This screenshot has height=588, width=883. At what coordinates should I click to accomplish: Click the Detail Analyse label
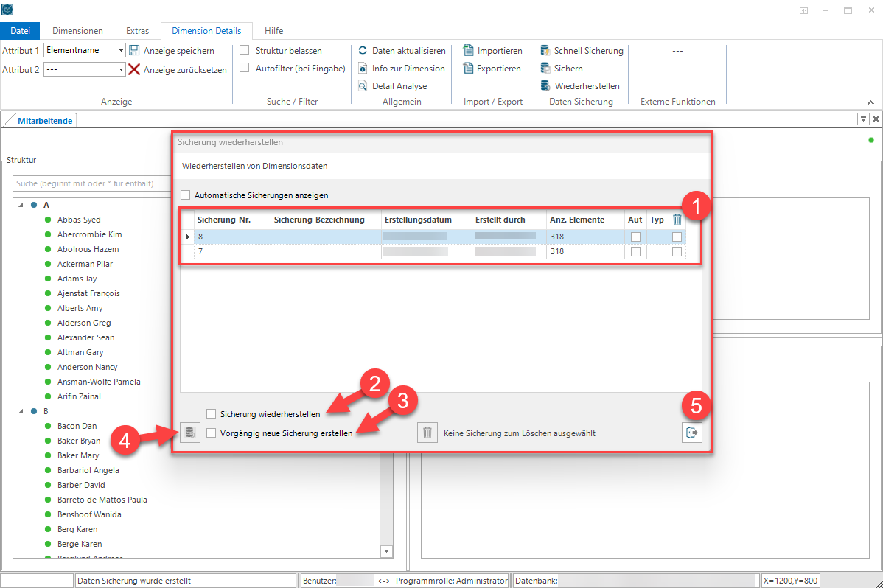399,85
